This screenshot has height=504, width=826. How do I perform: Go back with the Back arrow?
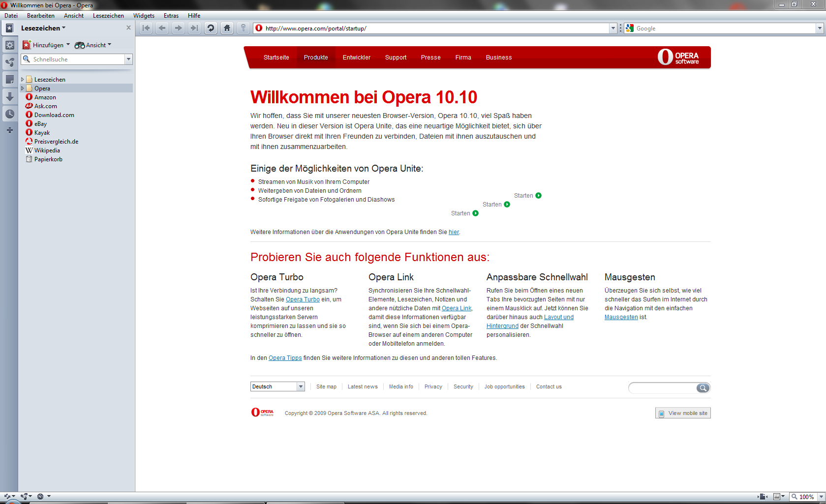tap(162, 28)
